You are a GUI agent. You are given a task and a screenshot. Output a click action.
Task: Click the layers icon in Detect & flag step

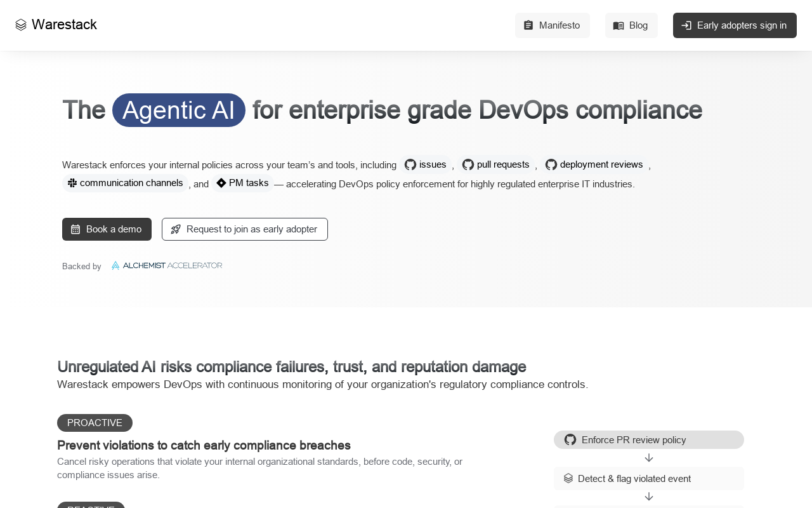(x=568, y=478)
